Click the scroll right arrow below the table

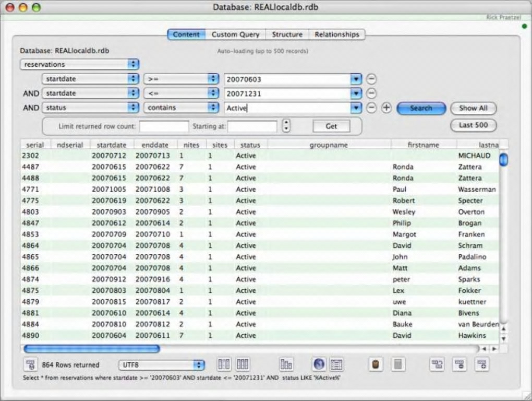(x=494, y=349)
